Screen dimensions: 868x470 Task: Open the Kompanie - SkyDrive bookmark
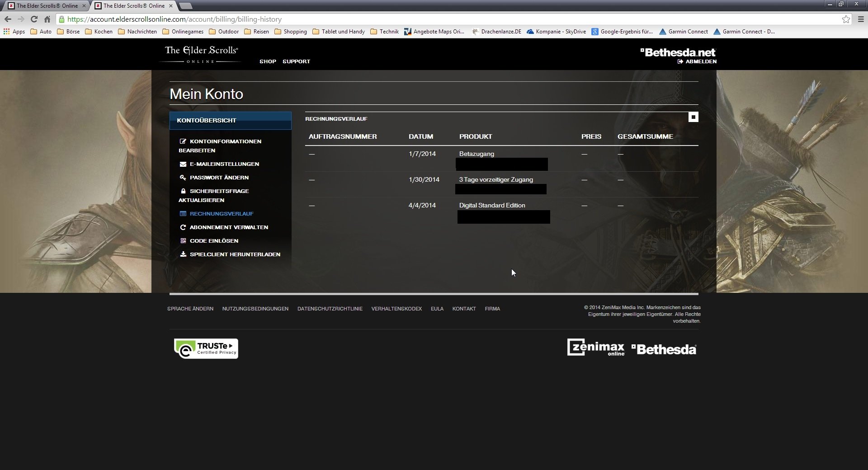tap(557, 32)
